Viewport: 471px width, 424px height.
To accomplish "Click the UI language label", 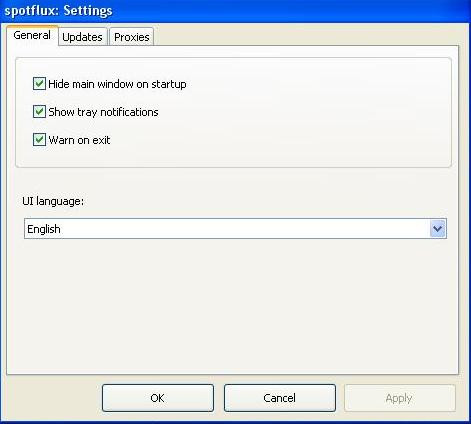I will coord(53,201).
